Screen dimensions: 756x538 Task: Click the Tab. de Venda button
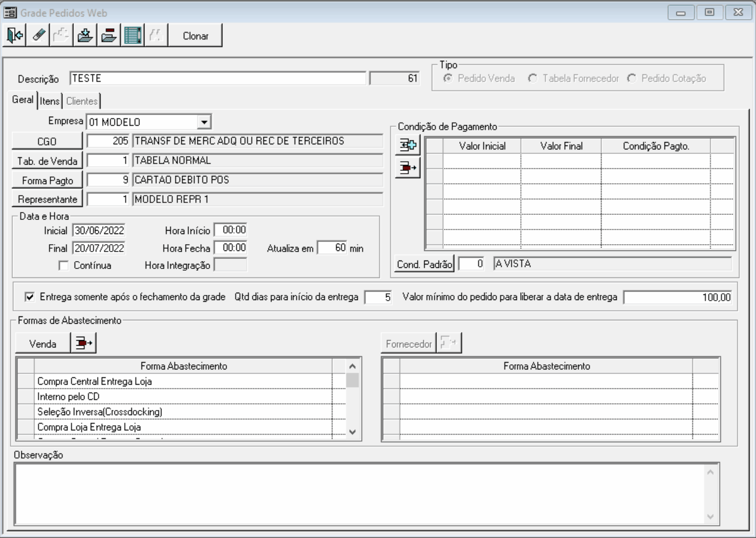(47, 161)
